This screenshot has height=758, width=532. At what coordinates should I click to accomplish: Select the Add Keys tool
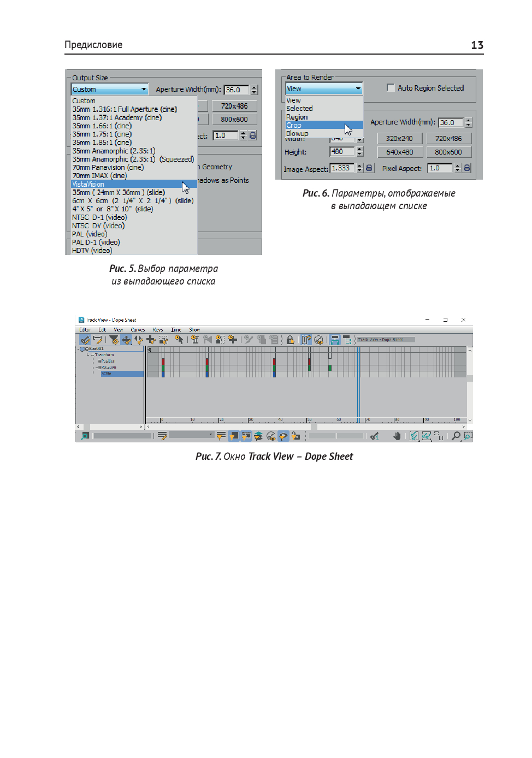point(151,340)
